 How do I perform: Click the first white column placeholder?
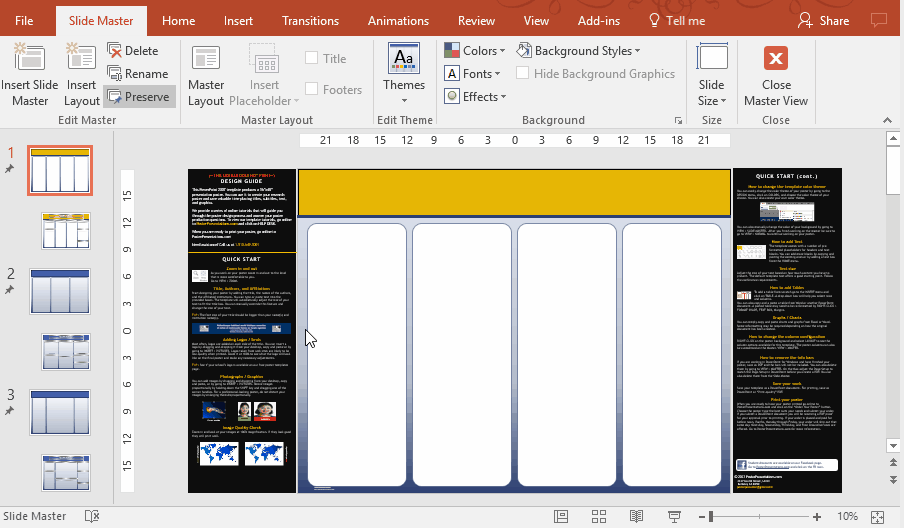[x=357, y=354]
